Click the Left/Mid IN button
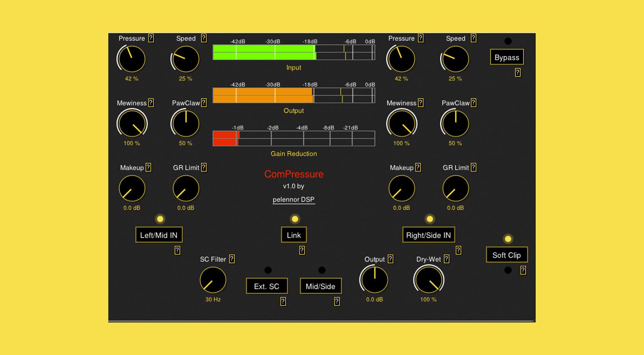The height and width of the screenshot is (355, 644). pos(159,235)
